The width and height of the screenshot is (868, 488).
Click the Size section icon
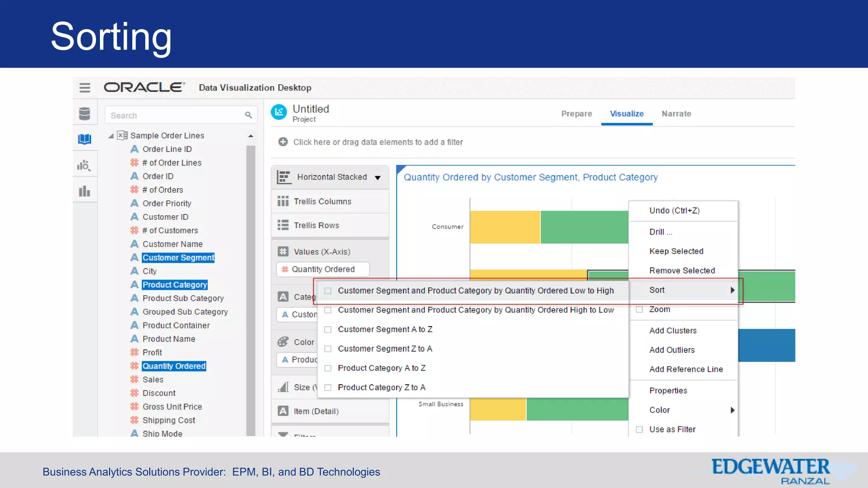283,387
